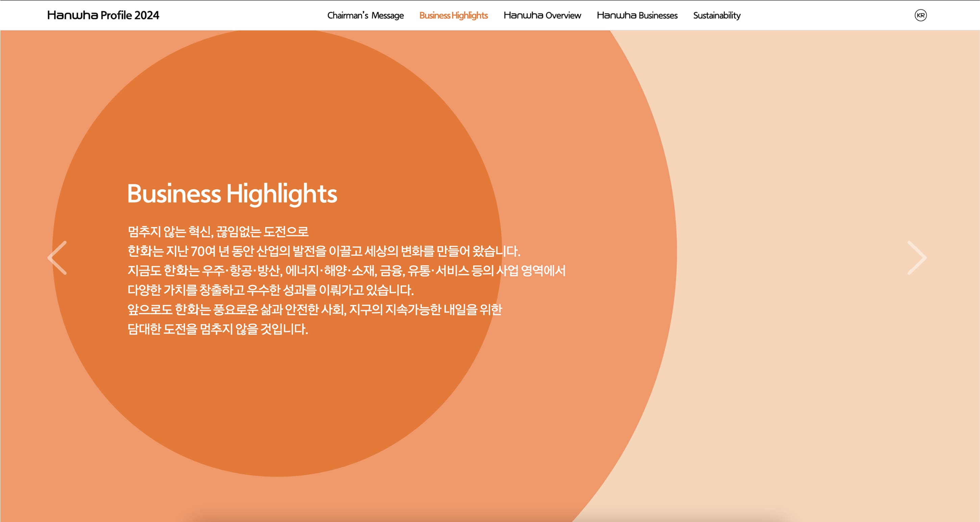
Task: Click the line starting '한화는 지난 70여 년'
Action: pyautogui.click(x=324, y=251)
